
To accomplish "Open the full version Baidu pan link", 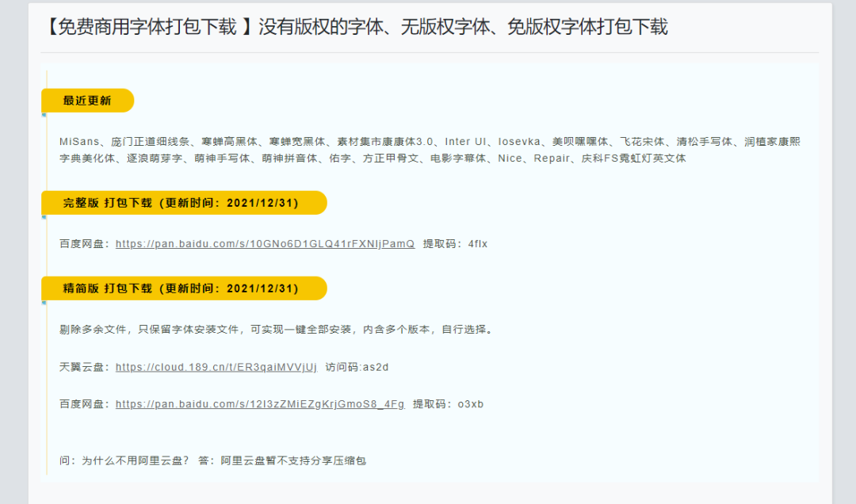I will pyautogui.click(x=265, y=244).
